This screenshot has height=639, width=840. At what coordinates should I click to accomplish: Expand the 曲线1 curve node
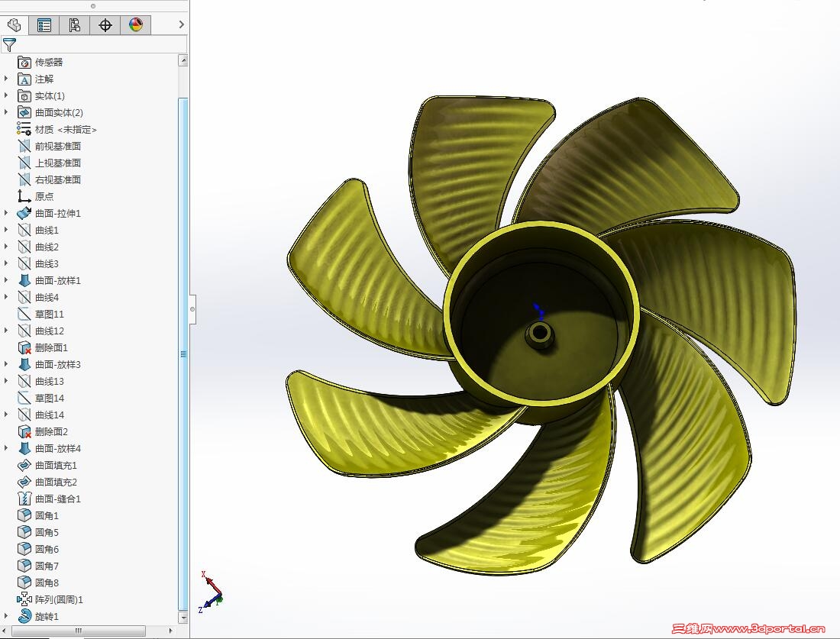click(6, 230)
